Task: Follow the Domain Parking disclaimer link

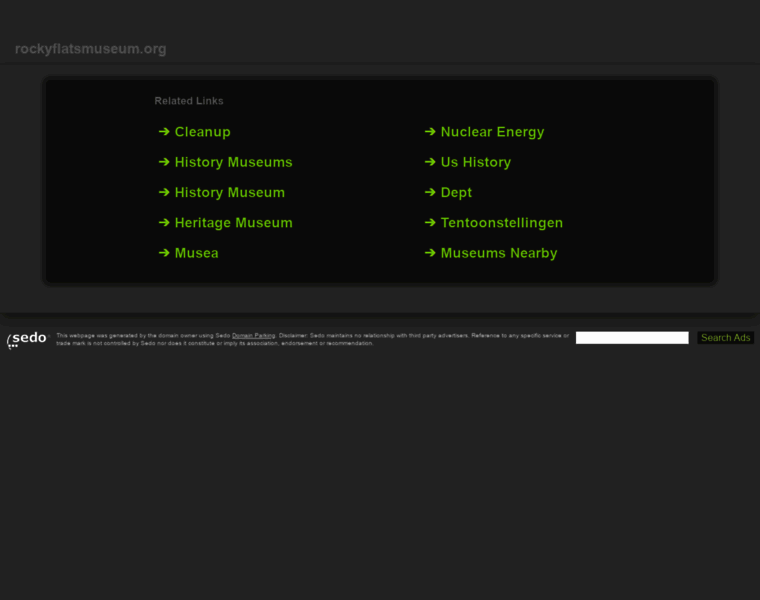Action: click(x=253, y=335)
